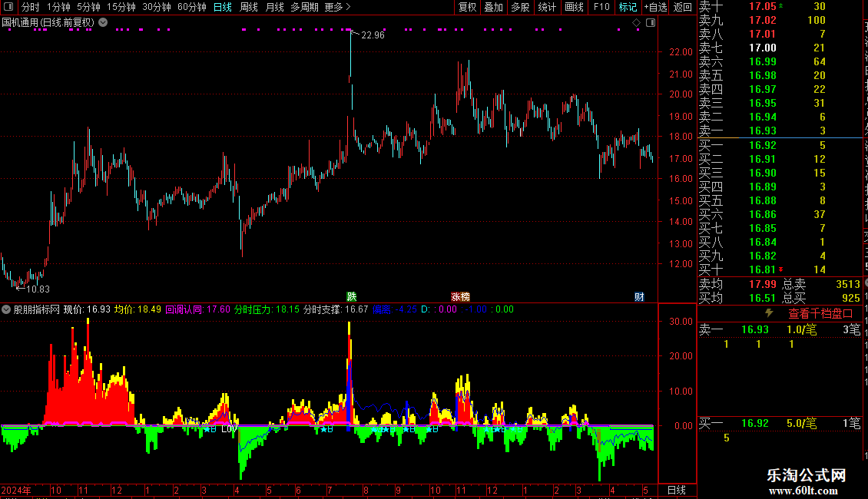868x499 pixels.
Task: Click the 2024年 label on the time axis
Action: click(x=16, y=490)
